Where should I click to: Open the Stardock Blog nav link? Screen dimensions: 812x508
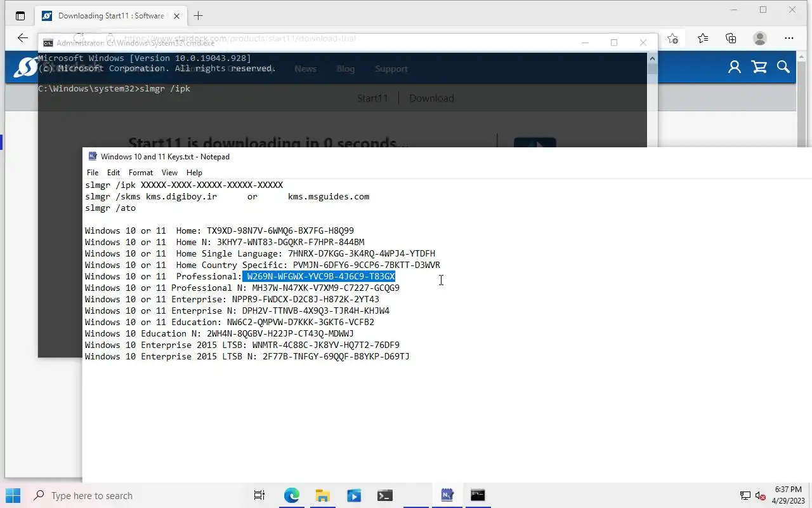tap(346, 69)
